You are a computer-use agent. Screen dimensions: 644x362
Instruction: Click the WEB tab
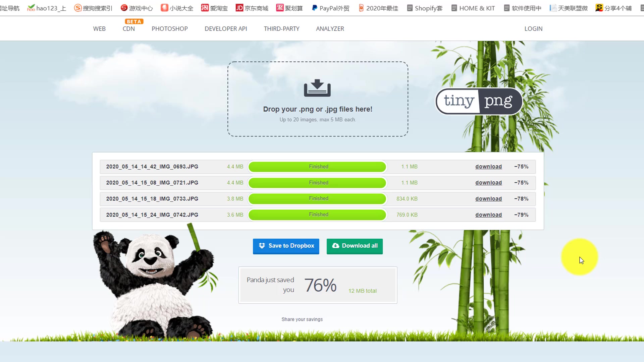99,28
